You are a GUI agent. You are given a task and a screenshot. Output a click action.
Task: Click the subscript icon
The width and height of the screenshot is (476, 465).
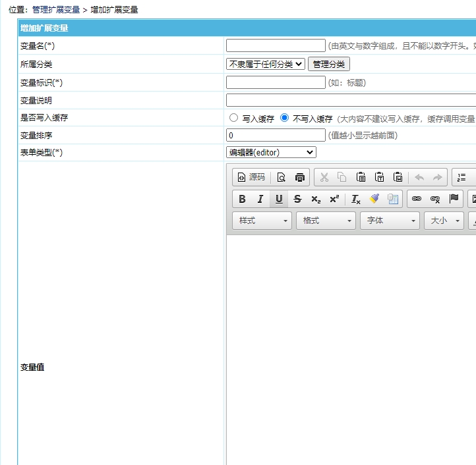316,199
